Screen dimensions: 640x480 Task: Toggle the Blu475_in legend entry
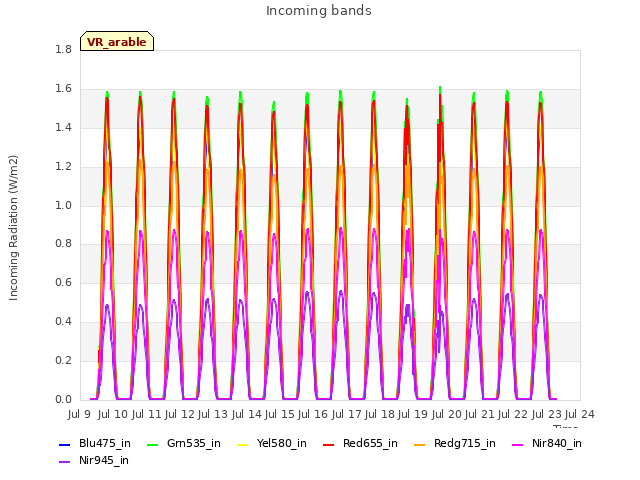[x=95, y=443]
